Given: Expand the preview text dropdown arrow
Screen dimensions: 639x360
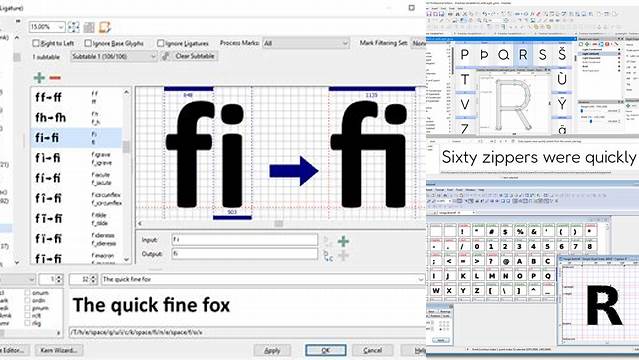Looking at the screenshot, I should pos(421,279).
